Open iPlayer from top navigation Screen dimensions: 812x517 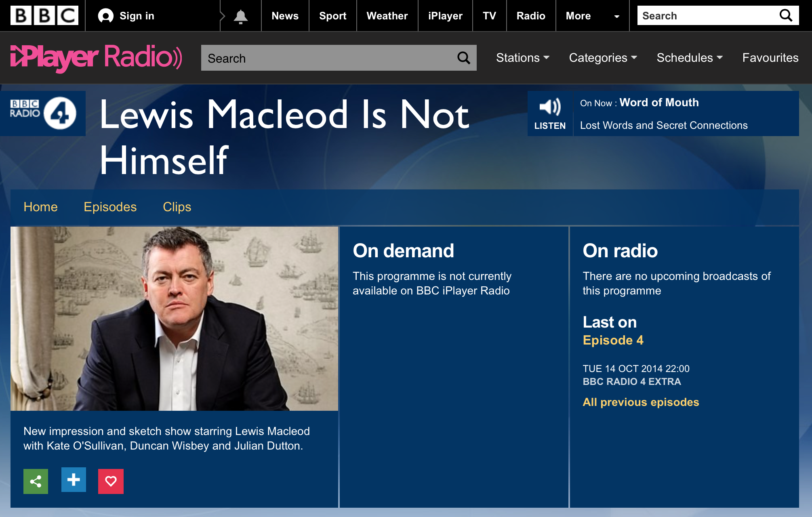pyautogui.click(x=445, y=16)
